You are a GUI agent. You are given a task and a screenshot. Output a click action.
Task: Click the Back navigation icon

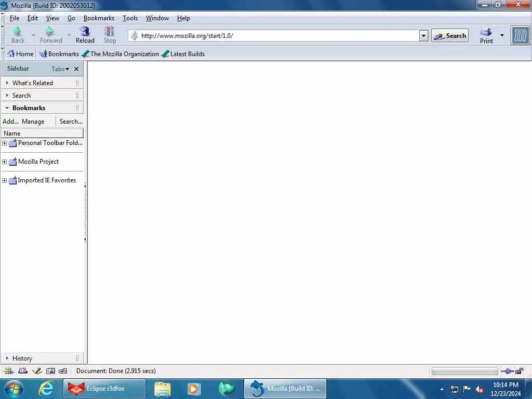coord(17,35)
